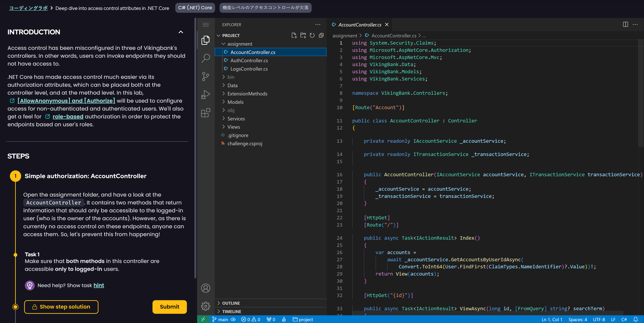Collapse the Introduction section chevron
644x323 pixels.
[x=181, y=32]
